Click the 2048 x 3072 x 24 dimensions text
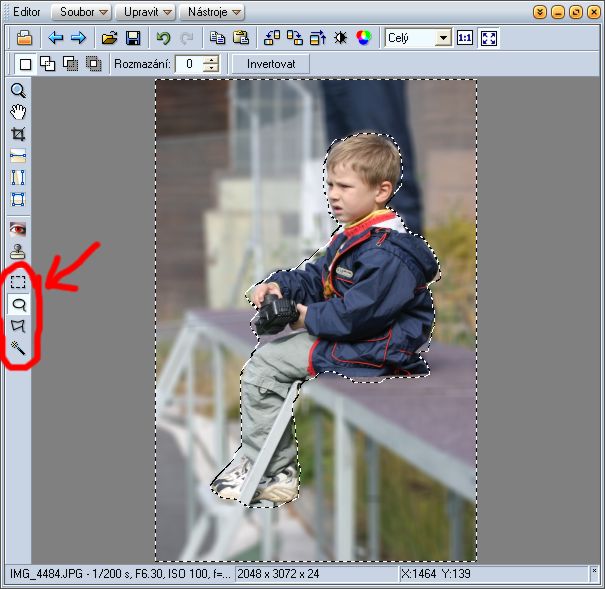Image resolution: width=605 pixels, height=589 pixels. [278, 574]
